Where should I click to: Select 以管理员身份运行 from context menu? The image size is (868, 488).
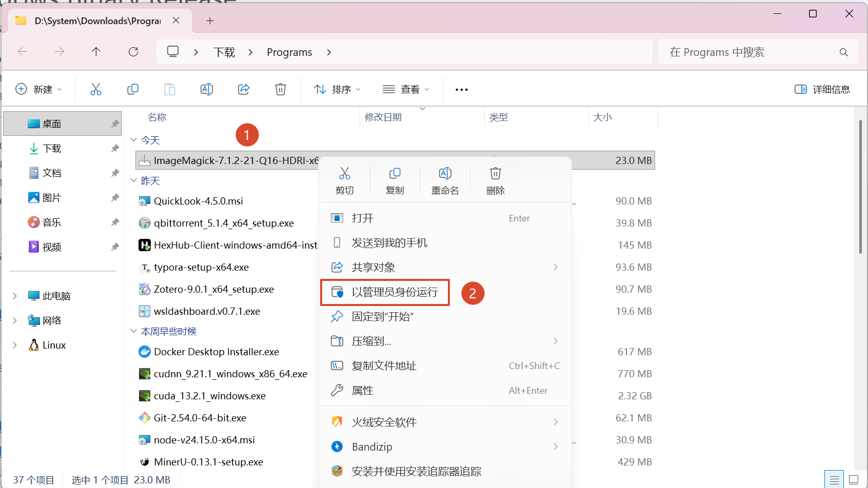(x=394, y=292)
